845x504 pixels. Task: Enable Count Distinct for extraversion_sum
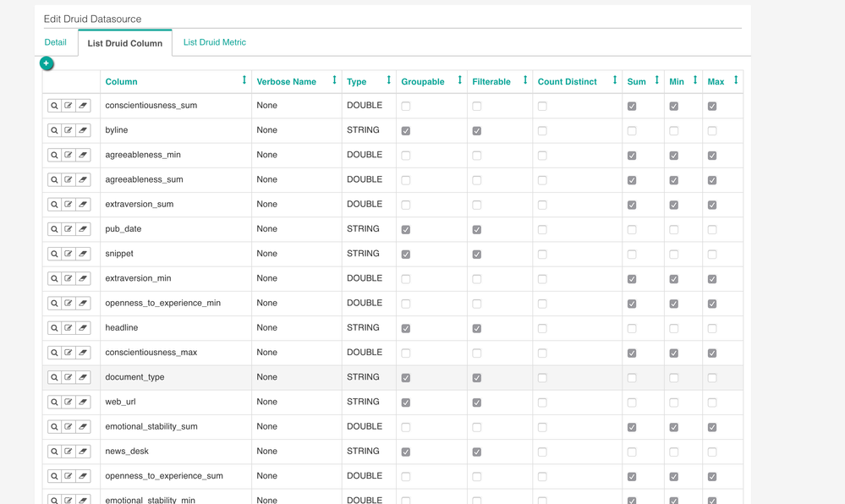[x=542, y=205]
